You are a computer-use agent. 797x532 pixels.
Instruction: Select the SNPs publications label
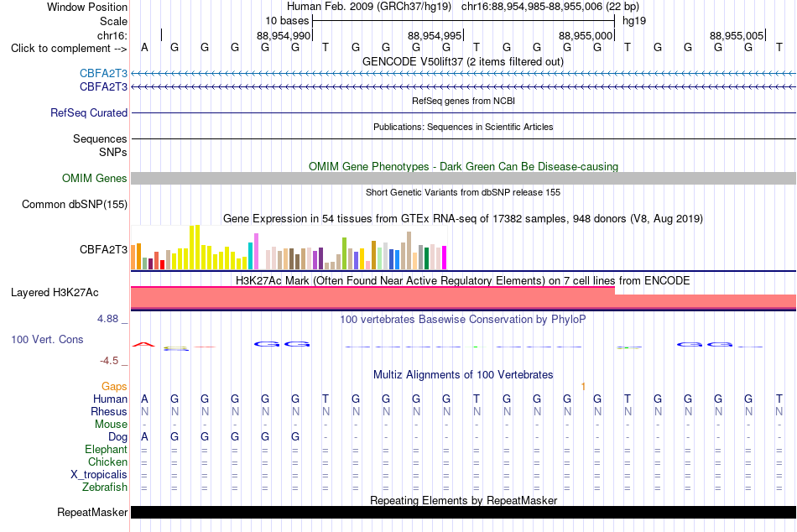pyautogui.click(x=113, y=152)
